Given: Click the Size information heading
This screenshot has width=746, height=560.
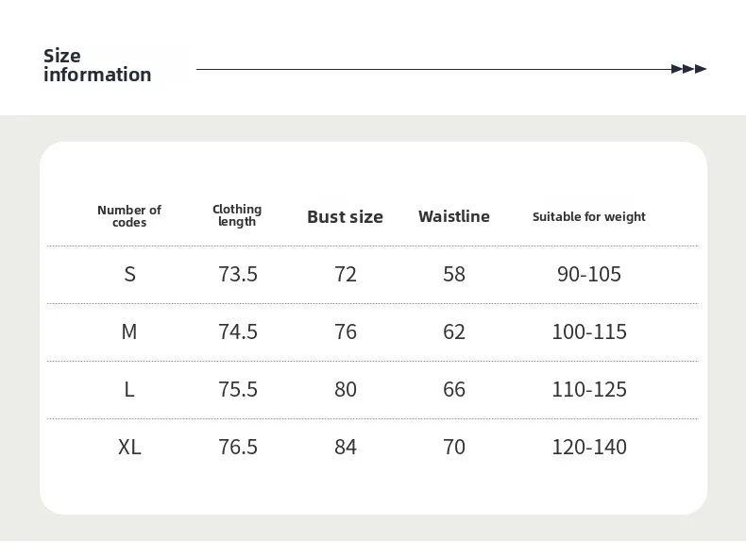Looking at the screenshot, I should pyautogui.click(x=97, y=65).
